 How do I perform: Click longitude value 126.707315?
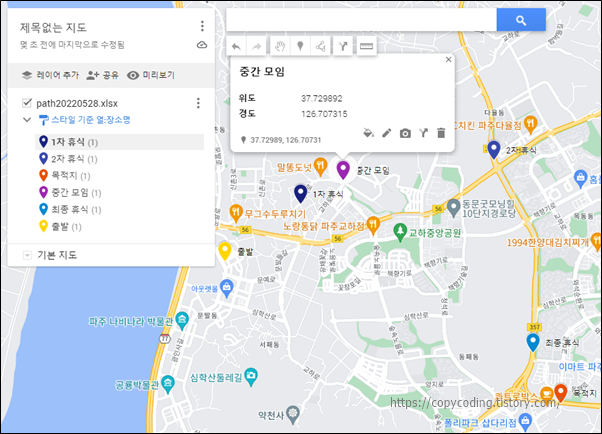tap(324, 114)
